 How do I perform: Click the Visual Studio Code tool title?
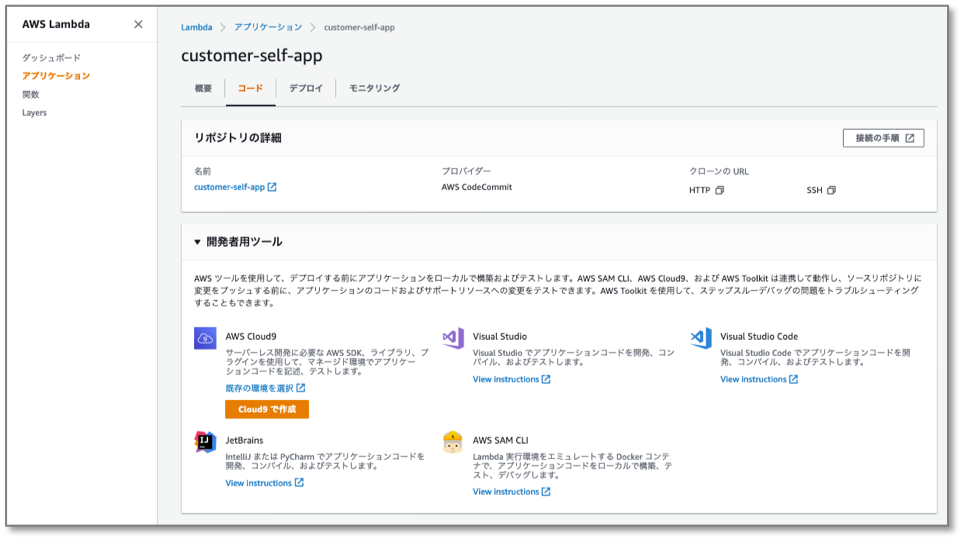pyautogui.click(x=759, y=337)
